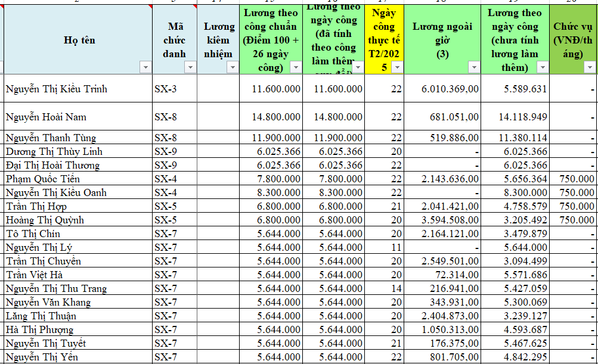Open filter for Lương đã tính làm thêm column
This screenshot has height=364, width=598.
358,67
